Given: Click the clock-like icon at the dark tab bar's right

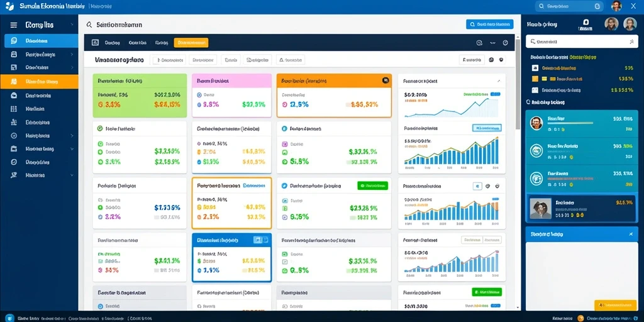Looking at the screenshot, I should point(479,42).
